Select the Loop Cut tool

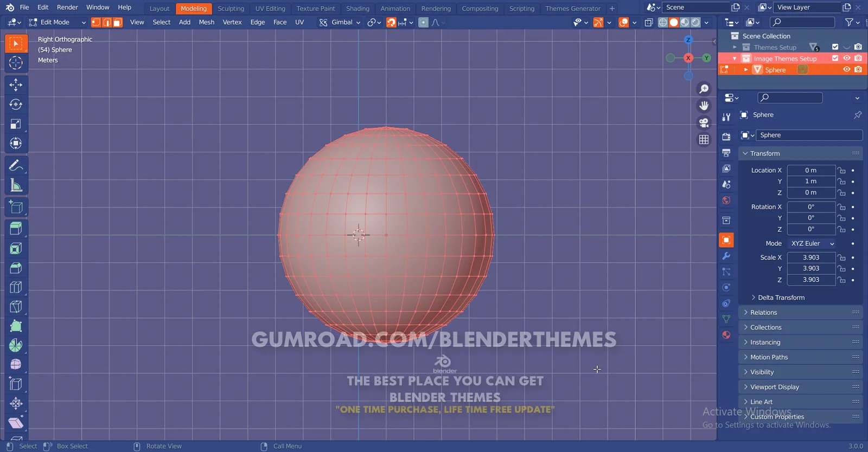[x=16, y=287]
